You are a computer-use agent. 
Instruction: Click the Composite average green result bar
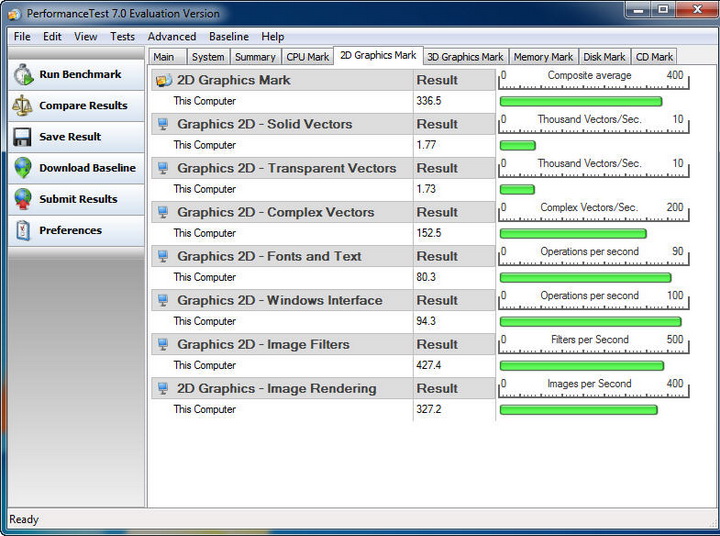581,102
